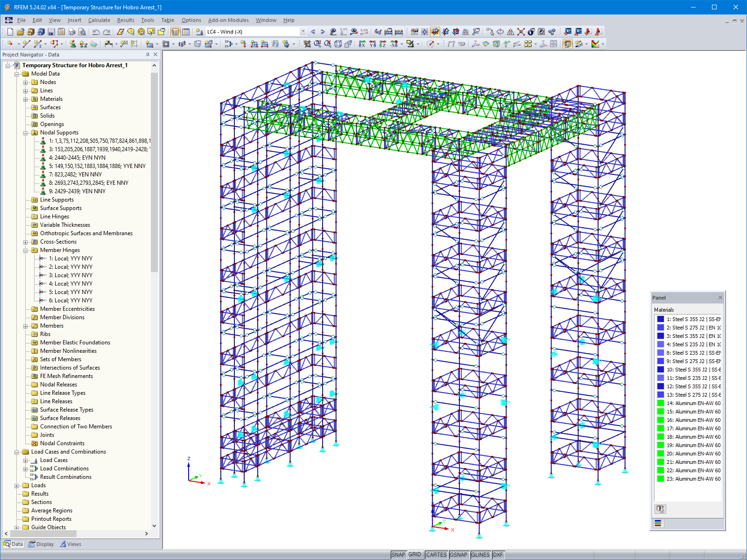Image resolution: width=747 pixels, height=560 pixels.
Task: Turn on OSNAP object snapping
Action: pos(459,555)
